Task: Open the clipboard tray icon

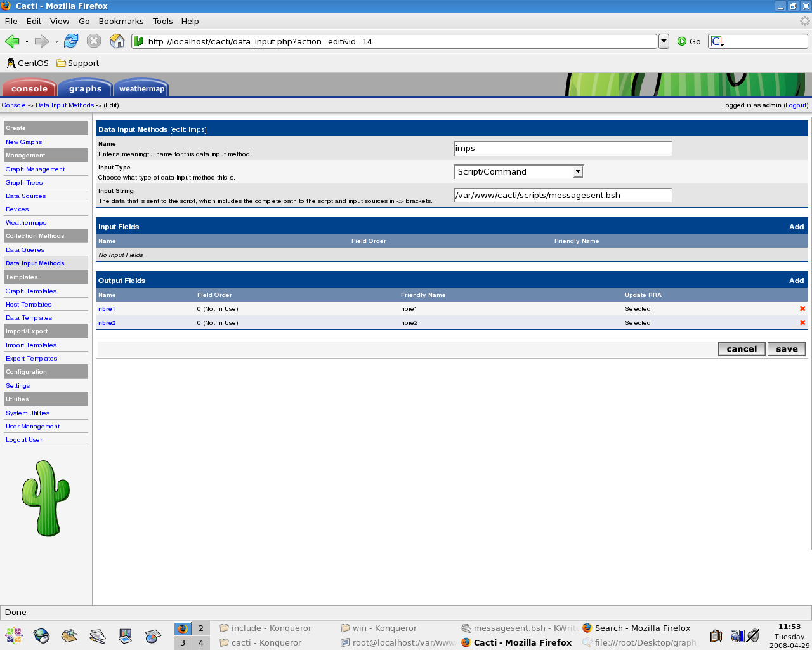Action: [x=716, y=635]
